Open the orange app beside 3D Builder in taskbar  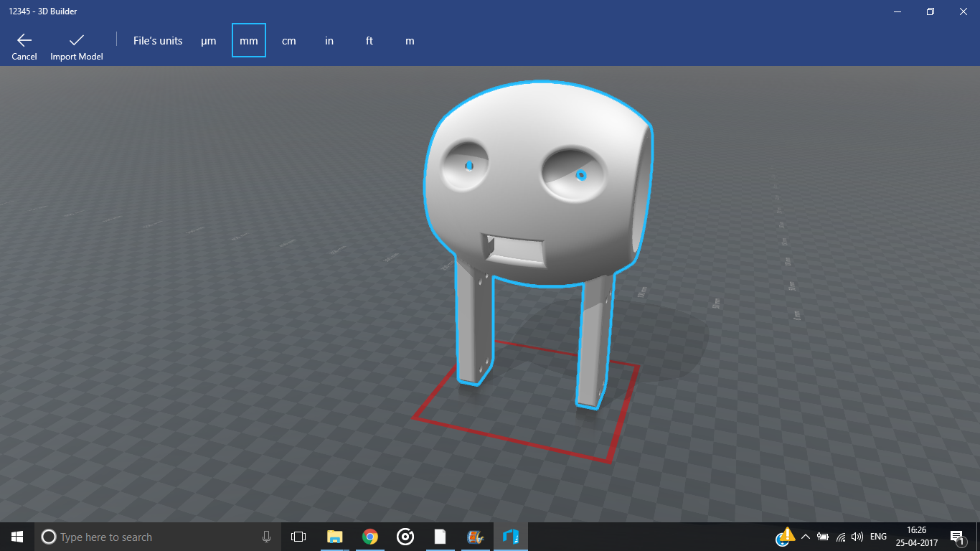point(475,537)
